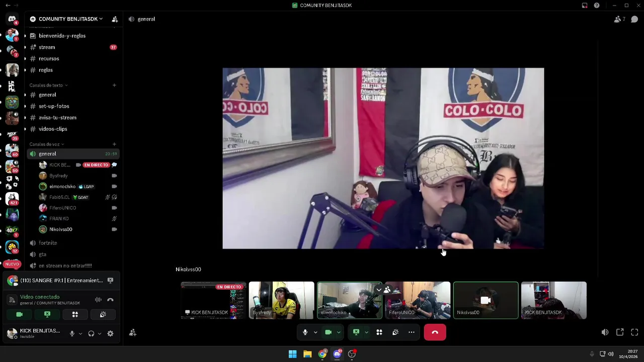This screenshot has width=644, height=362.
Task: Mute microphone in bottom call controls
Action: [305, 332]
